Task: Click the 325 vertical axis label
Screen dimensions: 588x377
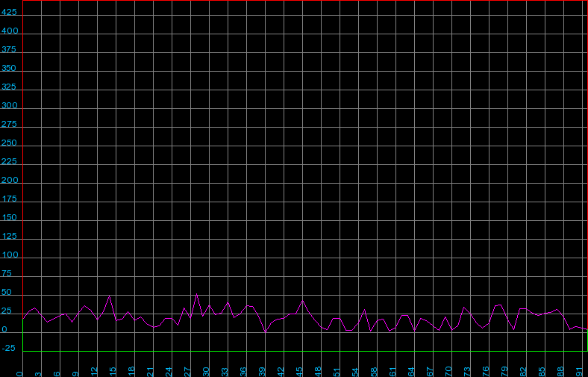Action: 9,87
